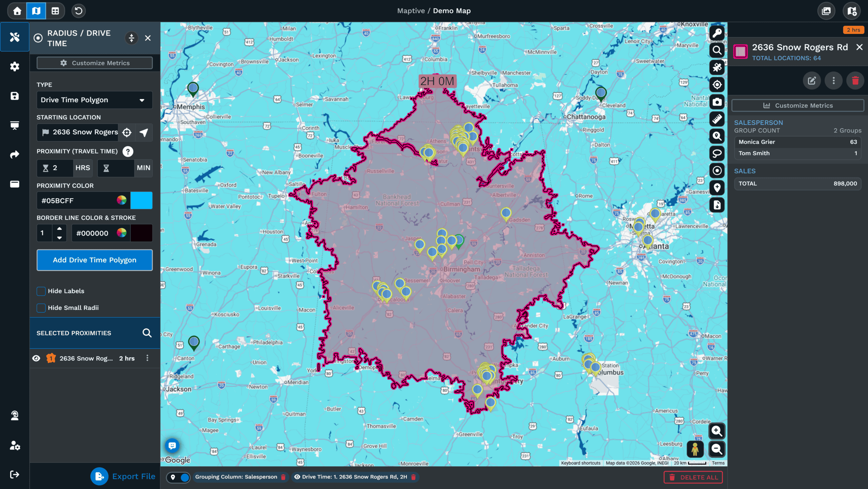The width and height of the screenshot is (868, 489).
Task: Use current location arrow for start
Action: click(144, 132)
